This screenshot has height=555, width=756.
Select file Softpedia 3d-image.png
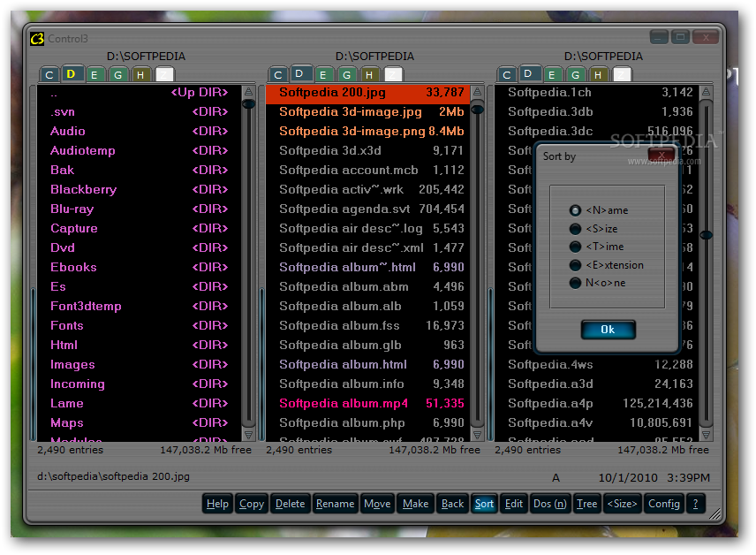(x=368, y=132)
